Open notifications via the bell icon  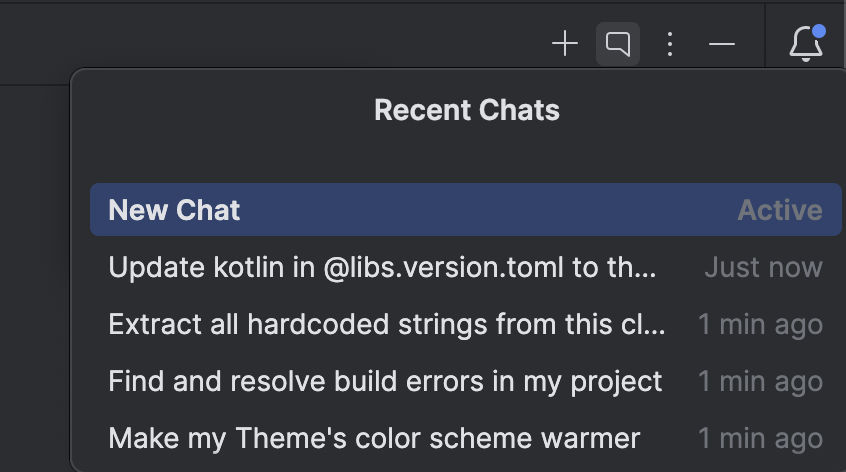[805, 45]
